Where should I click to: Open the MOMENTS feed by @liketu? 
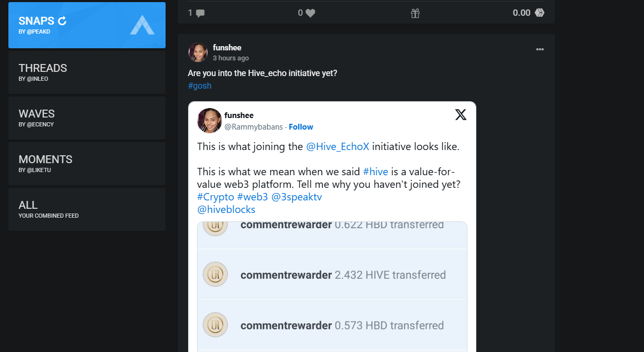click(87, 164)
